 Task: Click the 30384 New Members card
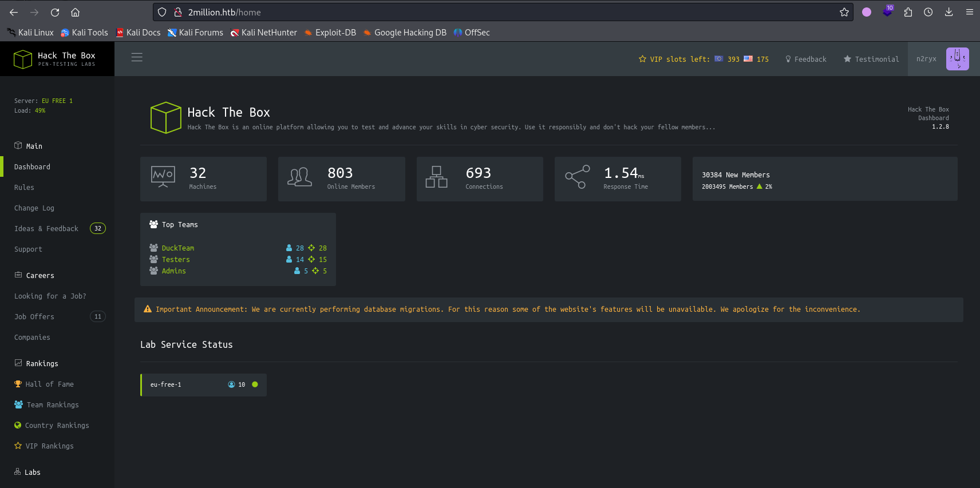click(x=825, y=178)
